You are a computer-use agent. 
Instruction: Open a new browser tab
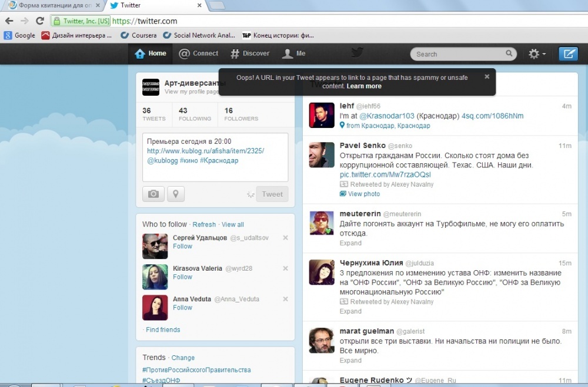point(217,5)
